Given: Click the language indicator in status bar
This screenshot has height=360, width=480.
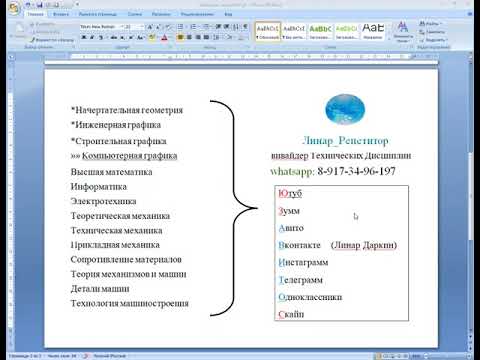Looking at the screenshot, I should (x=110, y=356).
